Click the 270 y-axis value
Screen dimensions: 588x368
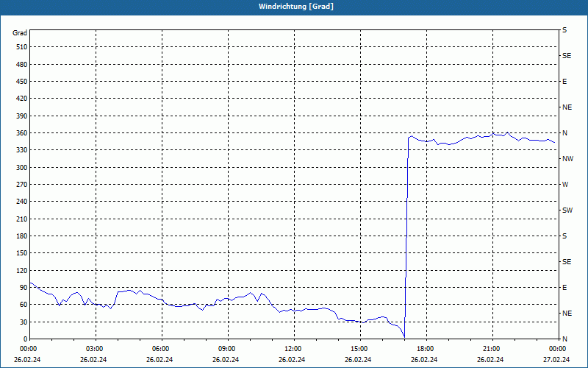point(22,185)
